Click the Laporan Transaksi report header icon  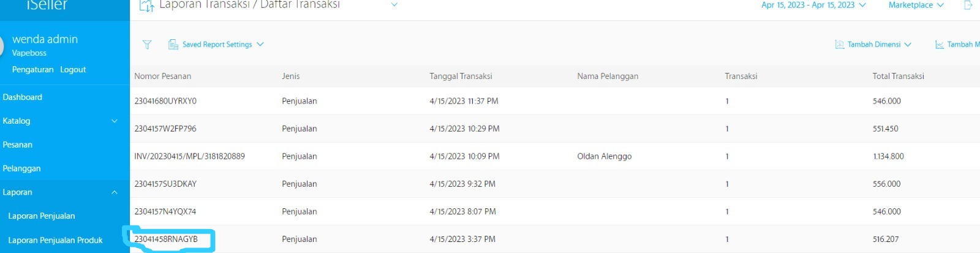pos(146,6)
